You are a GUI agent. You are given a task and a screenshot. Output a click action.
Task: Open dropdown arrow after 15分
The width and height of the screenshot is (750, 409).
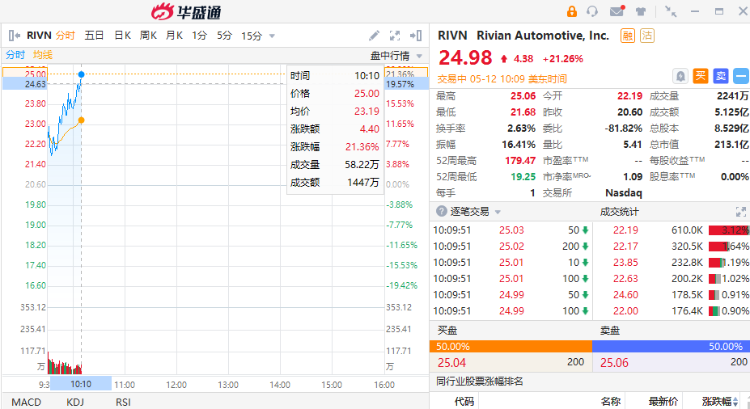(x=272, y=36)
